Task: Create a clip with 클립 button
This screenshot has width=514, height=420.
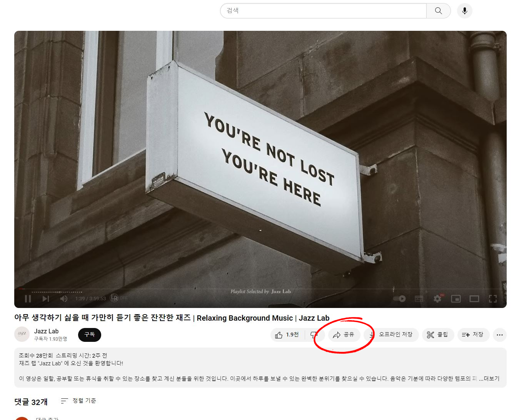Action: [x=438, y=335]
